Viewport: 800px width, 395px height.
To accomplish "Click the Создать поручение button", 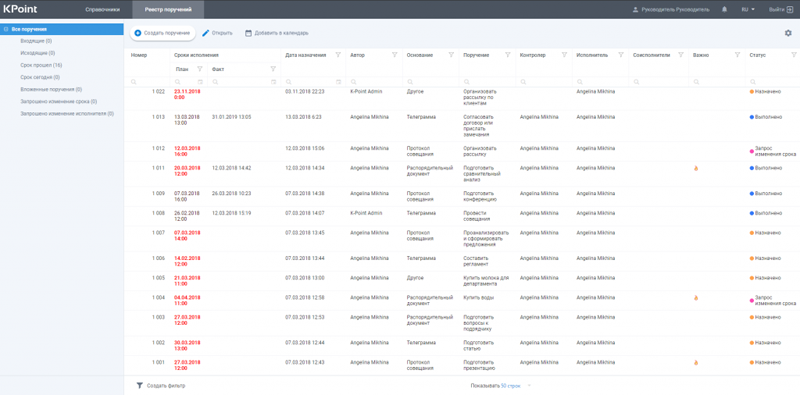I will 163,33.
